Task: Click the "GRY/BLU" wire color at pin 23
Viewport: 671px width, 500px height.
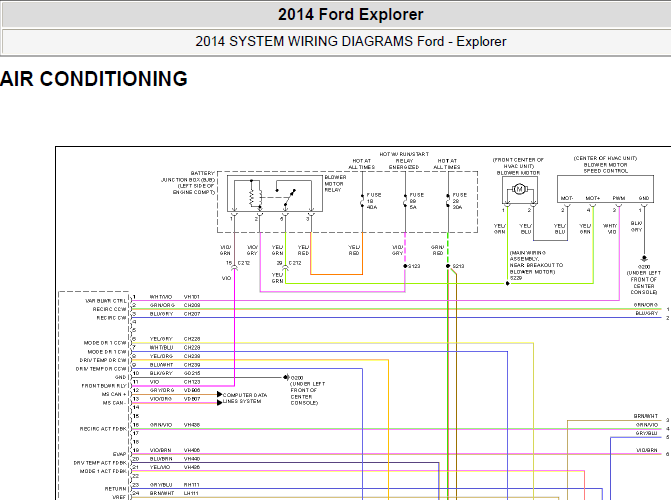Action: tap(161, 485)
